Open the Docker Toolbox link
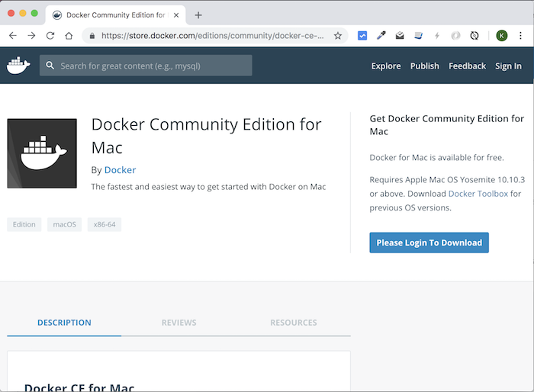 [478, 194]
